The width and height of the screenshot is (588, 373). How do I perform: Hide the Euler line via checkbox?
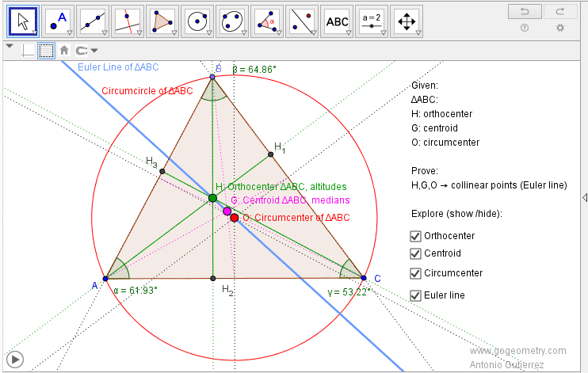coord(415,295)
